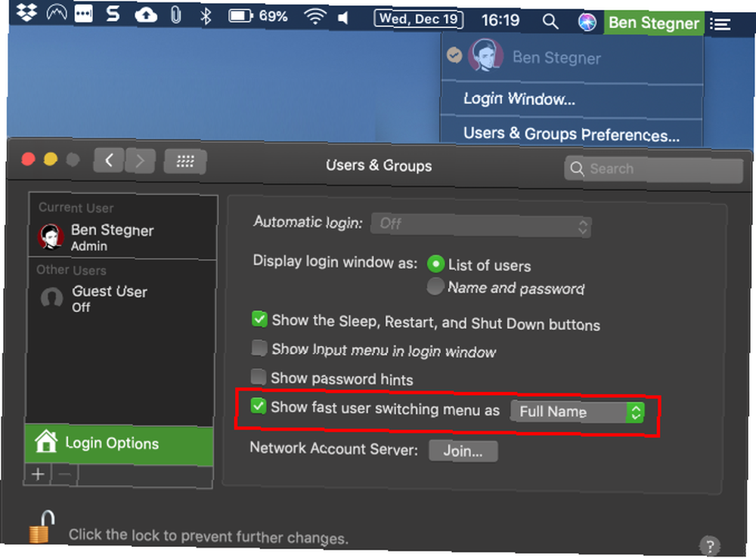This screenshot has width=756, height=559.
Task: Expand Ben Stegner fast user switching menu
Action: [653, 23]
